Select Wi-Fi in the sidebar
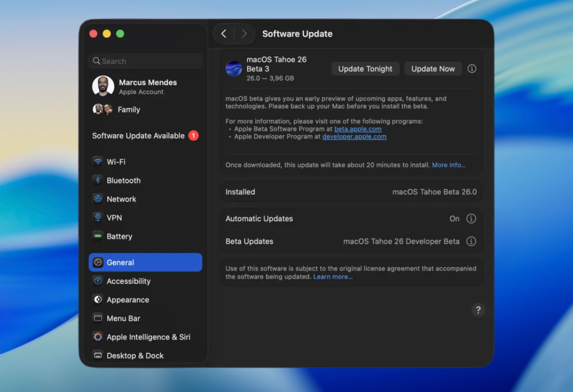Screen dimensions: 573x392 pos(145,161)
